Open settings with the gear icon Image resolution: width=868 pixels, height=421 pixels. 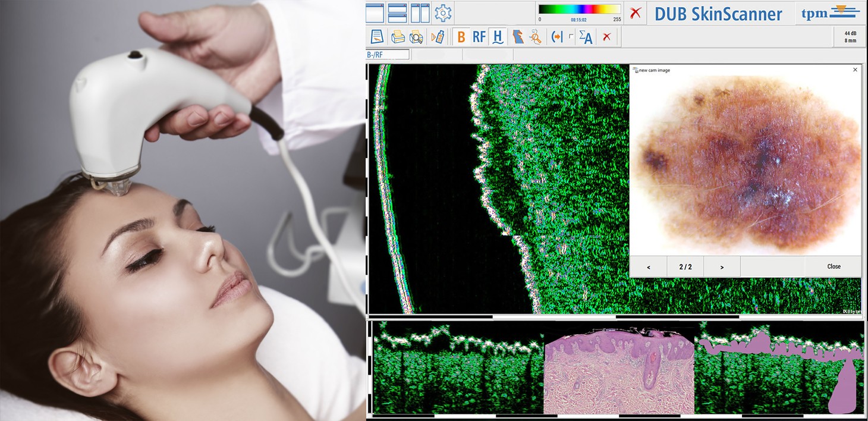tap(443, 12)
